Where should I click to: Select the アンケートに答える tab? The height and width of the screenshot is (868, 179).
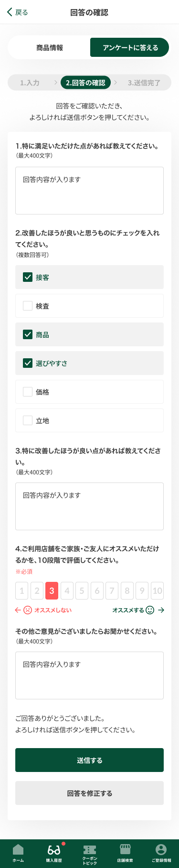point(130,48)
